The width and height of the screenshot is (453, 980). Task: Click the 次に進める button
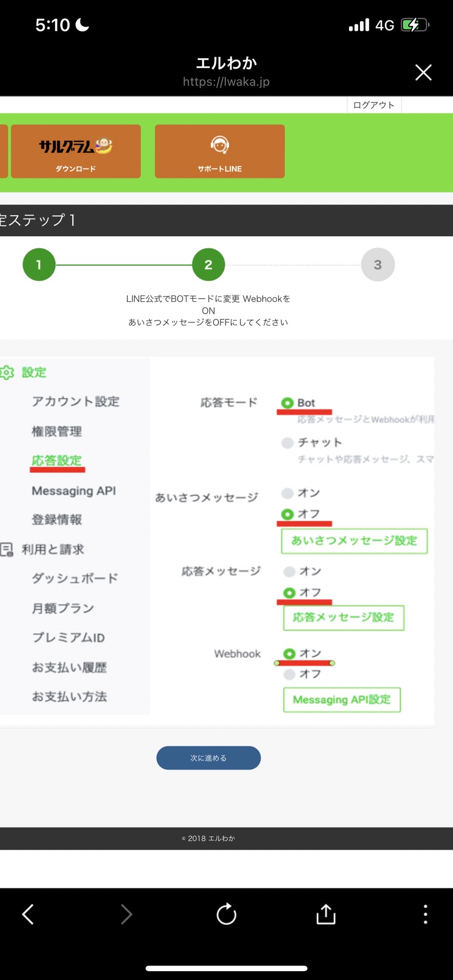coord(209,758)
